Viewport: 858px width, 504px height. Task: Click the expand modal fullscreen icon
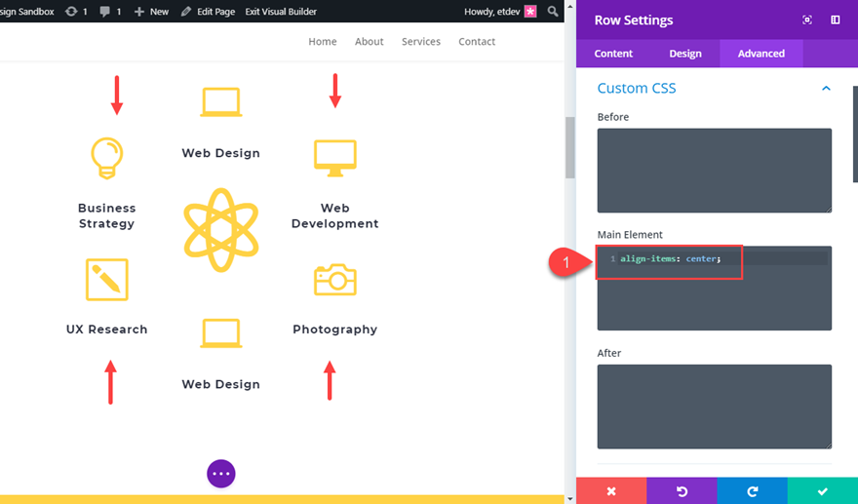click(807, 20)
